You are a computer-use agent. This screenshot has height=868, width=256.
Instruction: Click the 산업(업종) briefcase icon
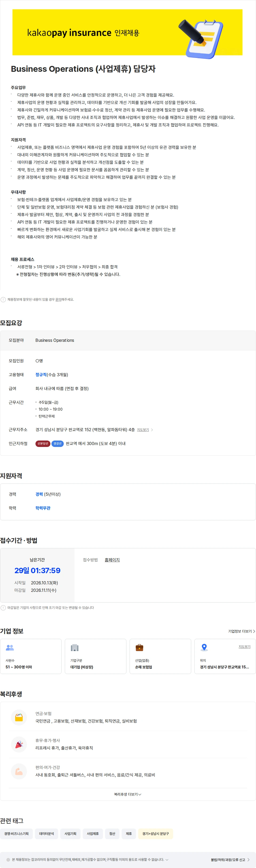[x=139, y=648]
